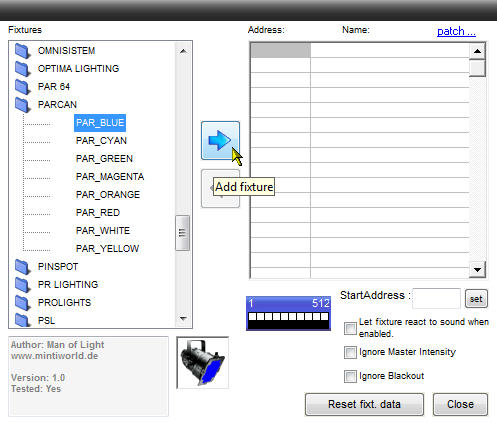Select PAR_GREEN fixture in the tree
The width and height of the screenshot is (497, 423).
click(x=104, y=159)
